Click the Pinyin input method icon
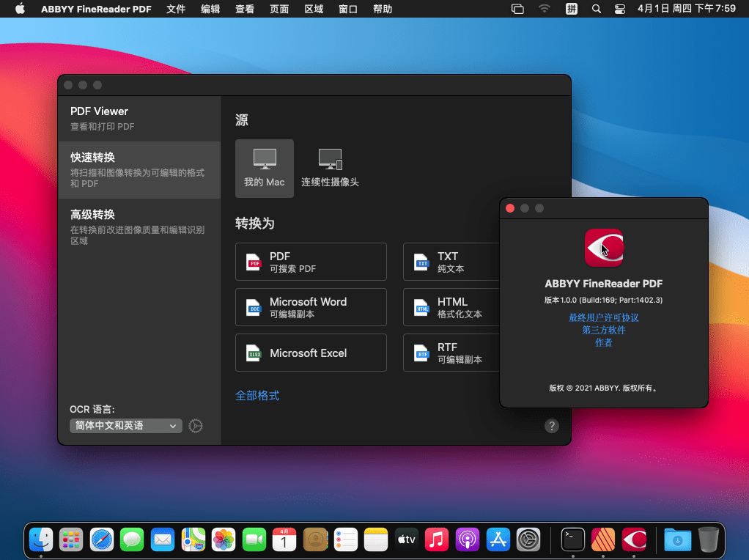The height and width of the screenshot is (560, 749). click(x=572, y=9)
